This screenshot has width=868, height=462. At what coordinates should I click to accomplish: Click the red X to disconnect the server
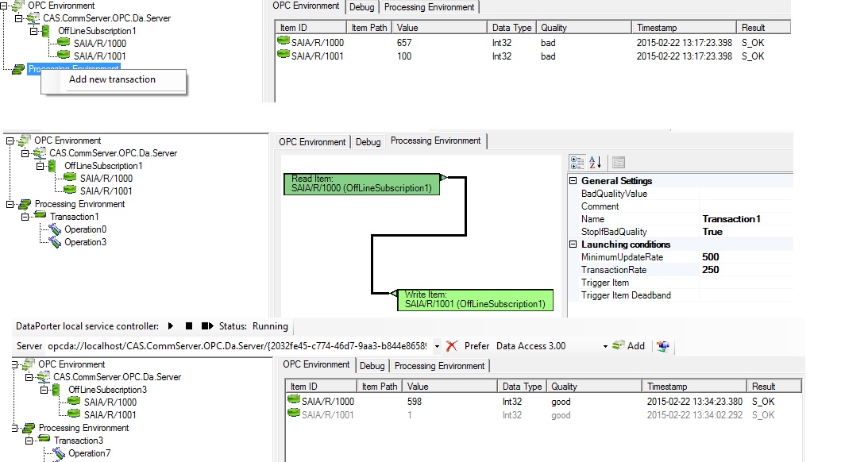pos(449,345)
